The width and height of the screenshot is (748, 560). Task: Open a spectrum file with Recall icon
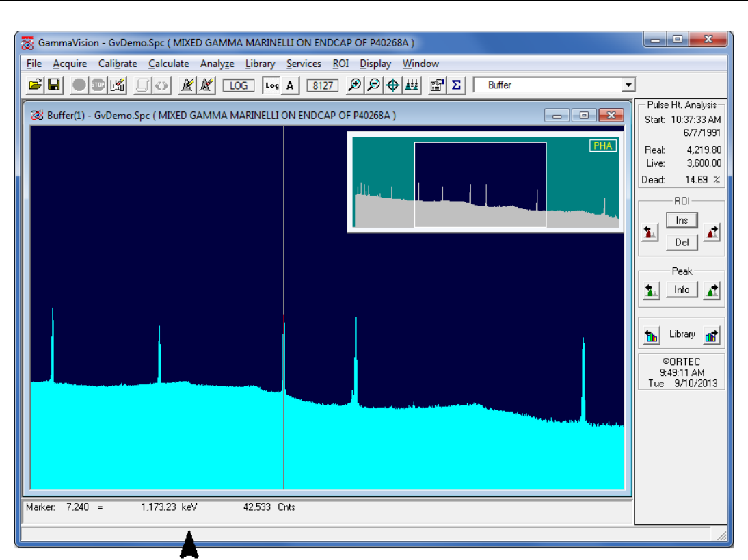point(35,85)
